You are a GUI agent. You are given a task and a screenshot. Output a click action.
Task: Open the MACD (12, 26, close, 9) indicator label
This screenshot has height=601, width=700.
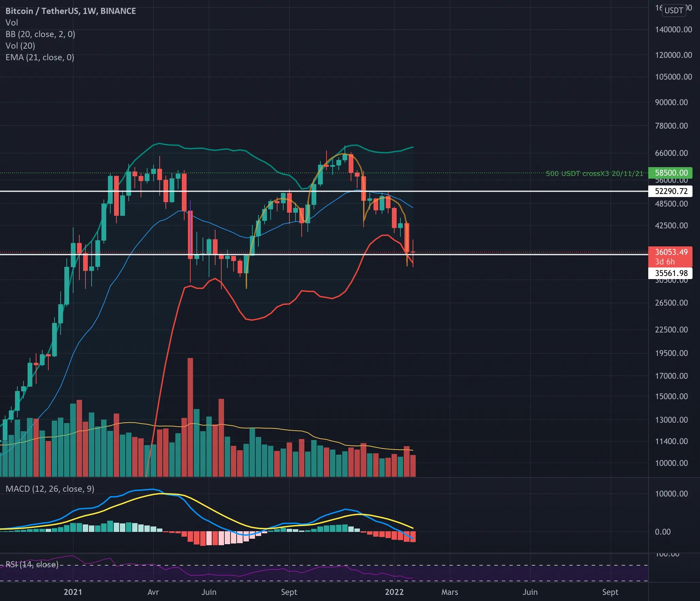point(50,489)
